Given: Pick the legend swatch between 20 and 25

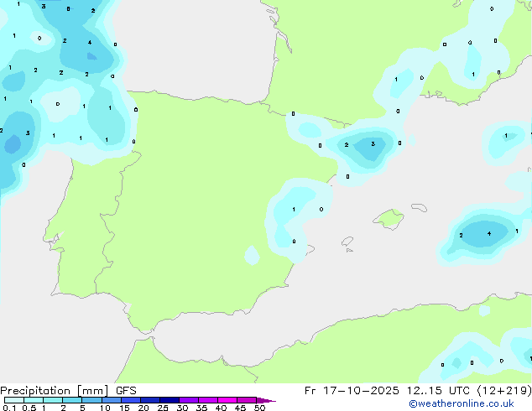Looking at the screenshot, I should tap(149, 400).
